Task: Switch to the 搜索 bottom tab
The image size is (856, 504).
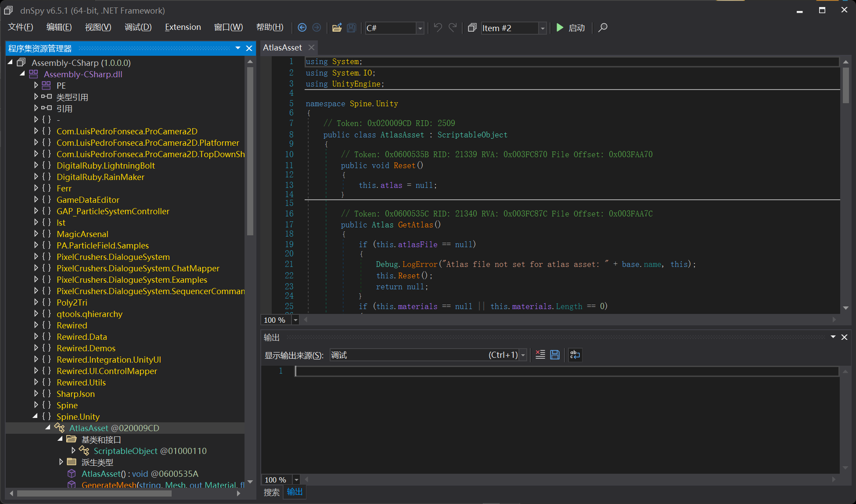Action: pyautogui.click(x=271, y=492)
